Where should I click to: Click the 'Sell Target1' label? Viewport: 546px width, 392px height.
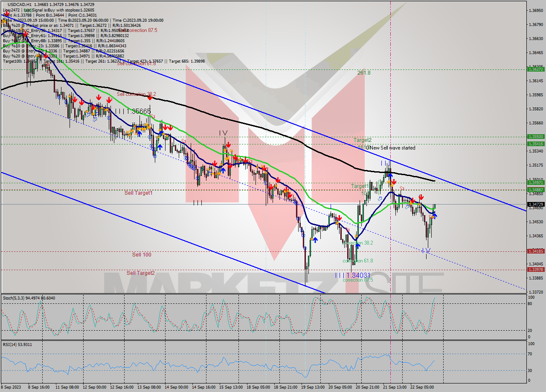pos(138,193)
